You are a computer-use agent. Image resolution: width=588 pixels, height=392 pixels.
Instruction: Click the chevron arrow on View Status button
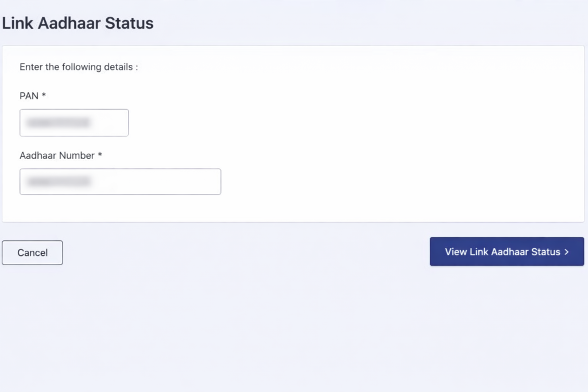tap(566, 252)
